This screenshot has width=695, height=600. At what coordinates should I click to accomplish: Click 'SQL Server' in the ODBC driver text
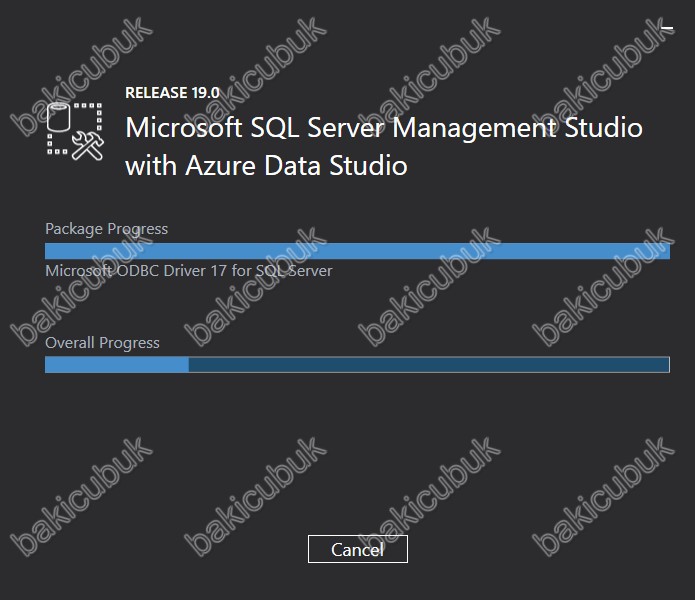294,271
